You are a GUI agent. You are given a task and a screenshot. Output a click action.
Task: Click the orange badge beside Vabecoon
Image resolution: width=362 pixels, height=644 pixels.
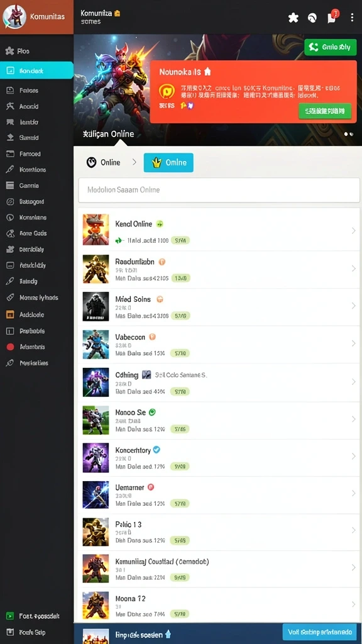click(x=152, y=337)
